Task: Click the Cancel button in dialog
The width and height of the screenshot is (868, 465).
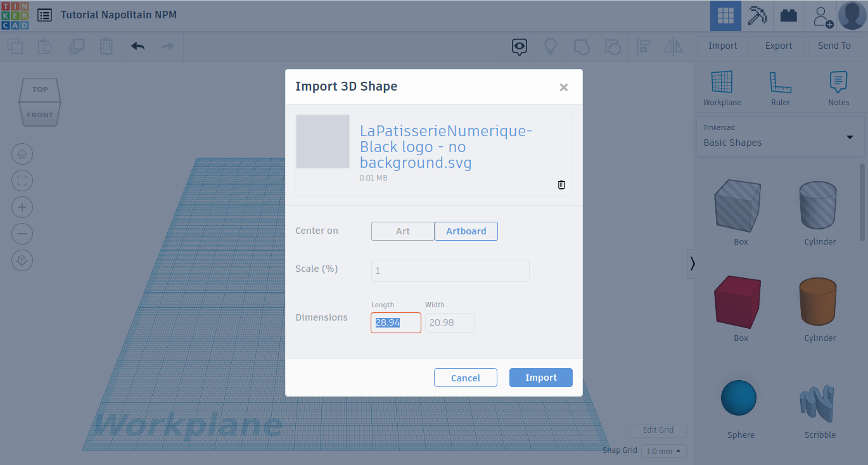Action: [466, 378]
